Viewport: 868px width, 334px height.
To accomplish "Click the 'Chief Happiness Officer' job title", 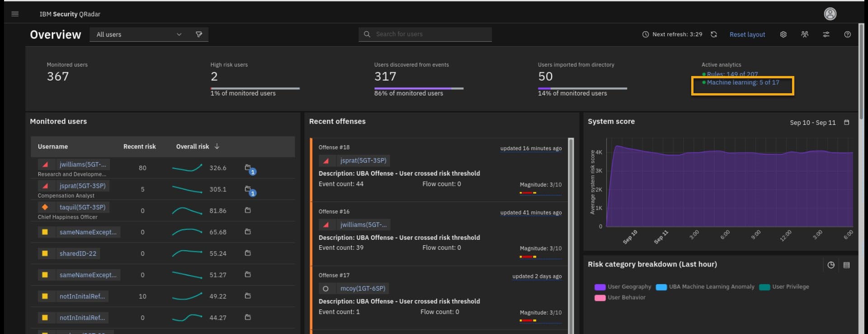I will [67, 217].
